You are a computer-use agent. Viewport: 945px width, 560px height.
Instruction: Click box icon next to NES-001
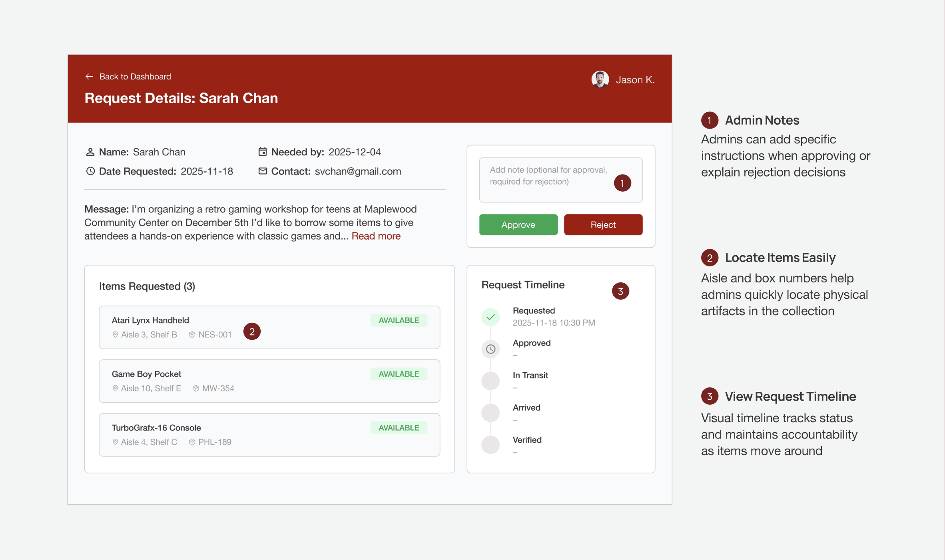[x=192, y=335]
